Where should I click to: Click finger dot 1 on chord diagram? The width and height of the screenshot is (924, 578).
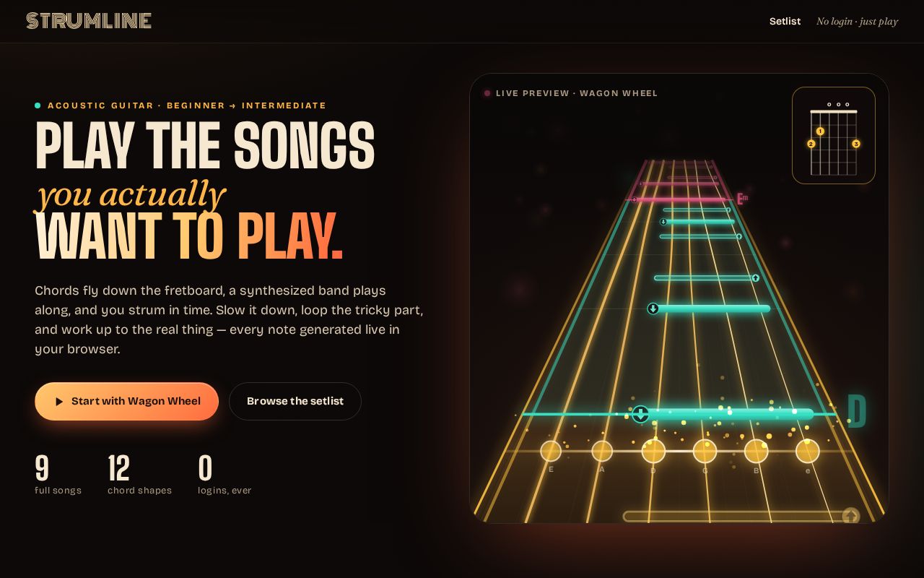[820, 131]
